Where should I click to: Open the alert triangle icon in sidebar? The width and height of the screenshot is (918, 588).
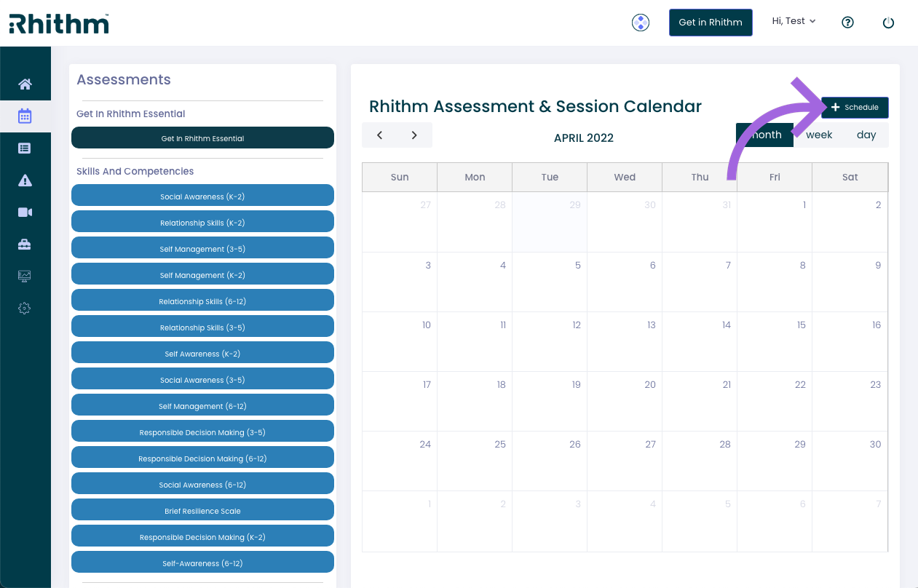point(25,180)
